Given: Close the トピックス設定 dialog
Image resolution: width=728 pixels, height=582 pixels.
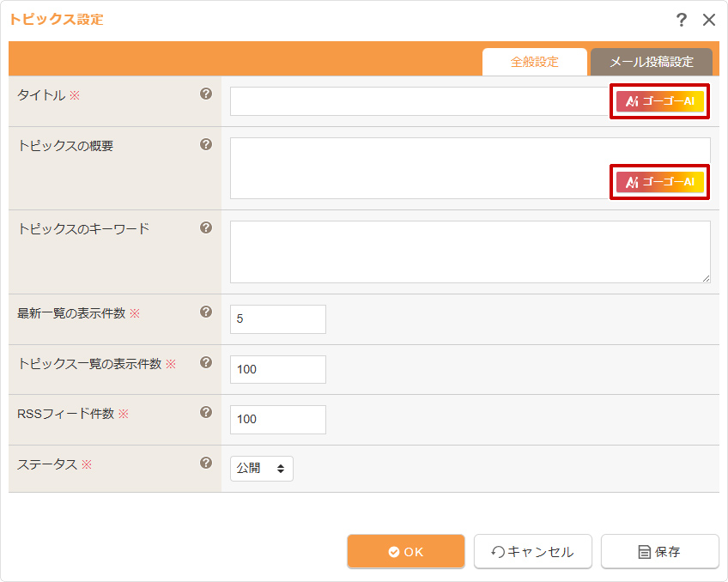Looking at the screenshot, I should pos(709,20).
